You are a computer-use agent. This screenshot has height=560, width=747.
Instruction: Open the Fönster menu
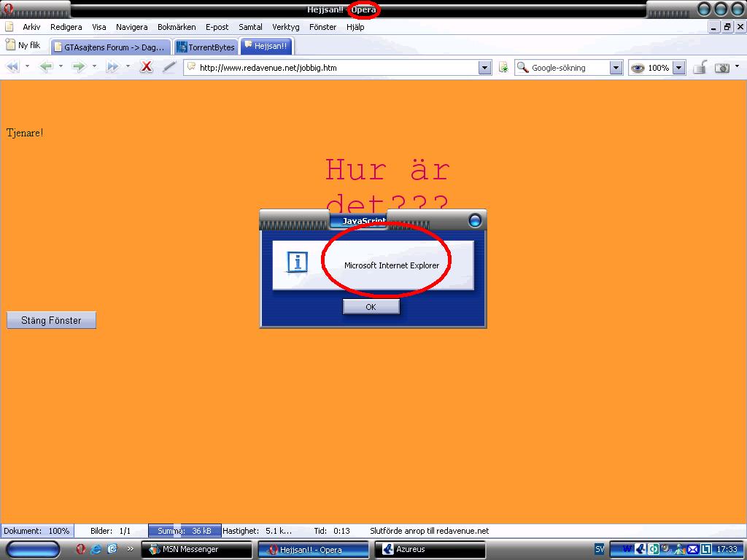click(323, 27)
